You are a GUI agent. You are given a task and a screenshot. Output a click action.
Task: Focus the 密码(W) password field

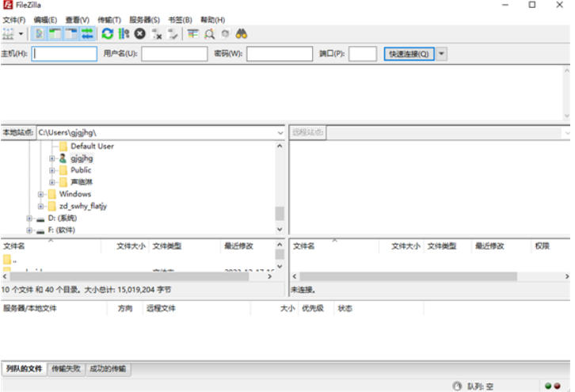click(x=280, y=54)
